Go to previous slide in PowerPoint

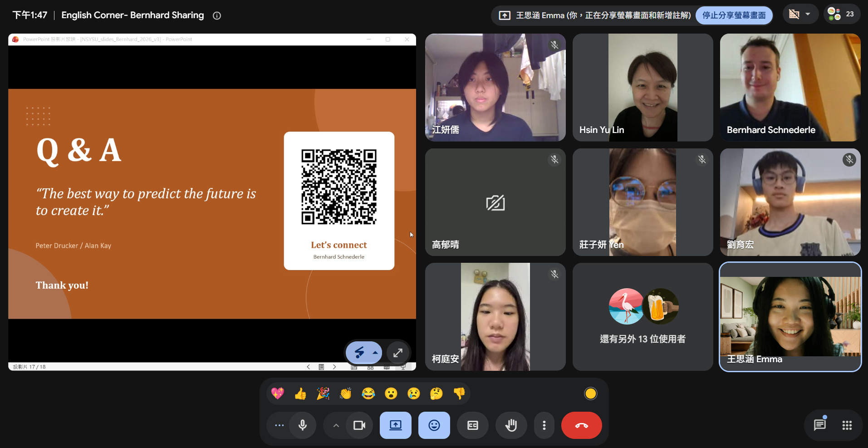click(x=308, y=367)
